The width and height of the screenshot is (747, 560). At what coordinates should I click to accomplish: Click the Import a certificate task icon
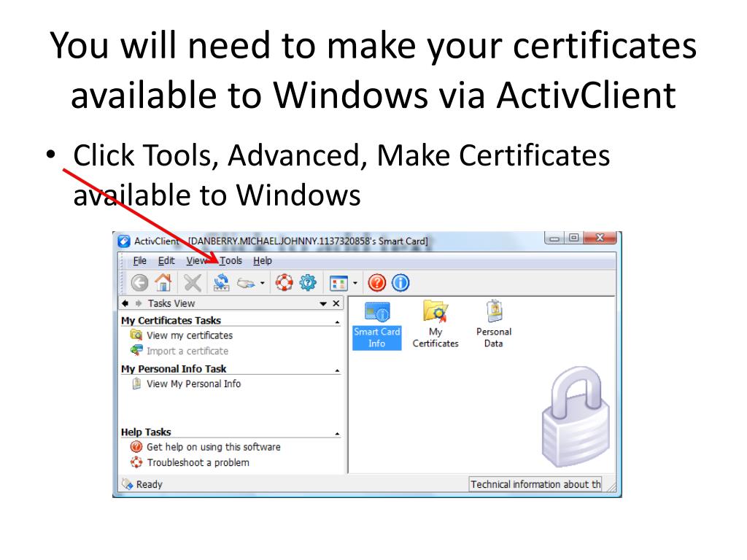(136, 351)
